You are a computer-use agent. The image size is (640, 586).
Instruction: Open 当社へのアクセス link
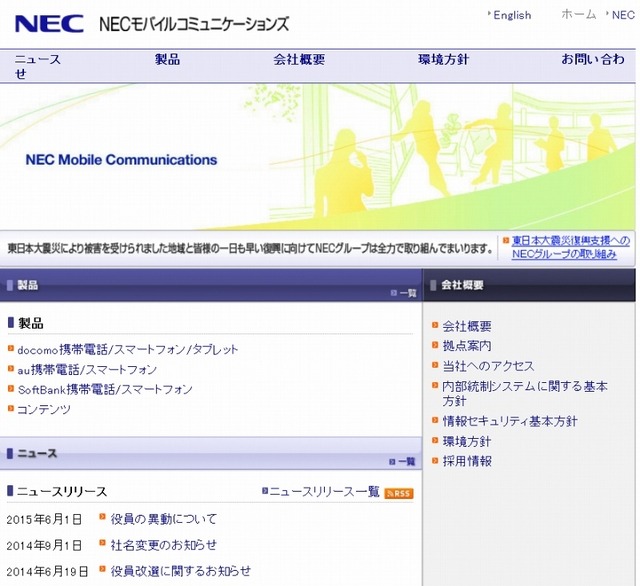pos(488,366)
